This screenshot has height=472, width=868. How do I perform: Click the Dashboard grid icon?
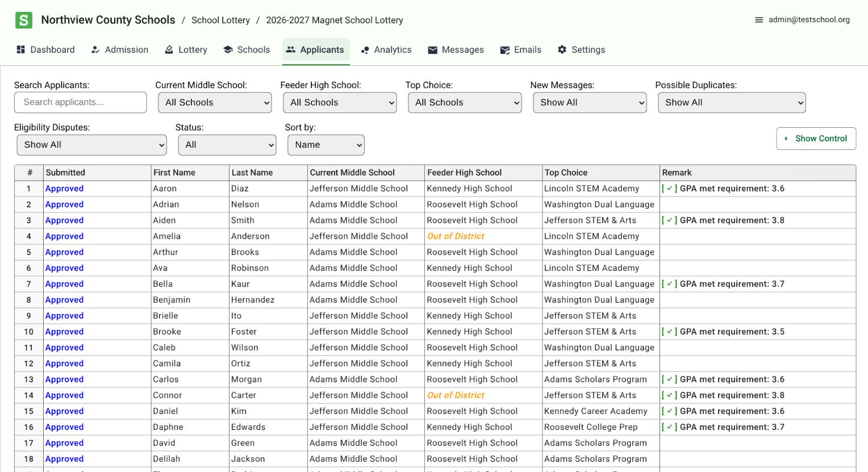[x=21, y=49]
